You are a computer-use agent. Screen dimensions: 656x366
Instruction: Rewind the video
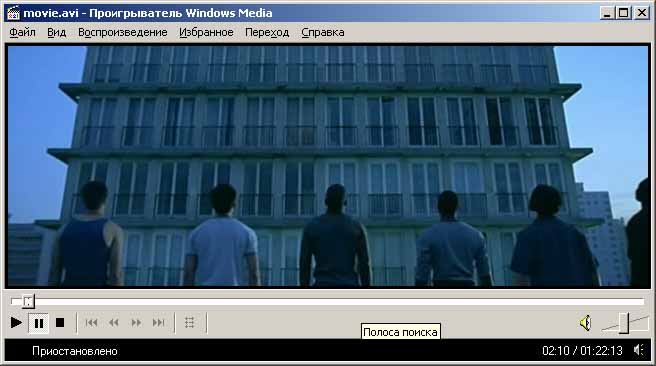113,322
